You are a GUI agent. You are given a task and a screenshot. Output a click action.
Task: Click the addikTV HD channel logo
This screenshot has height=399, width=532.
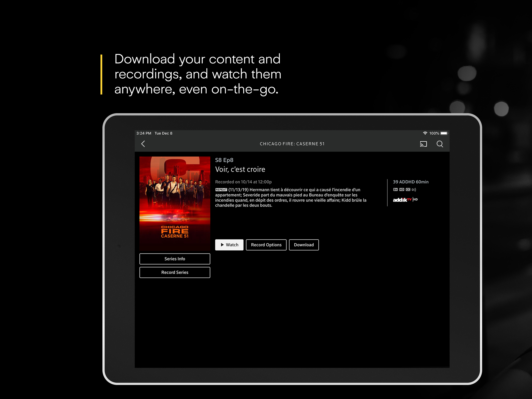[405, 199]
